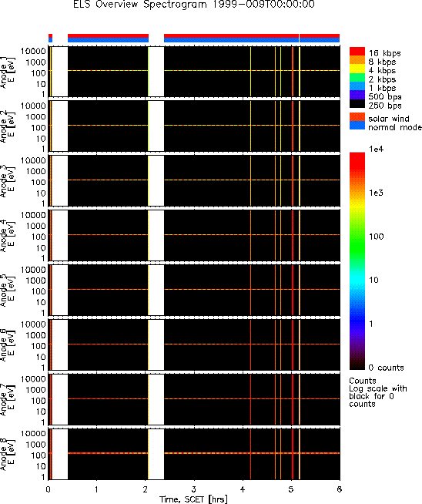Click the '100' label beside the color bar
This screenshot has height=504, width=422.
click(x=376, y=237)
